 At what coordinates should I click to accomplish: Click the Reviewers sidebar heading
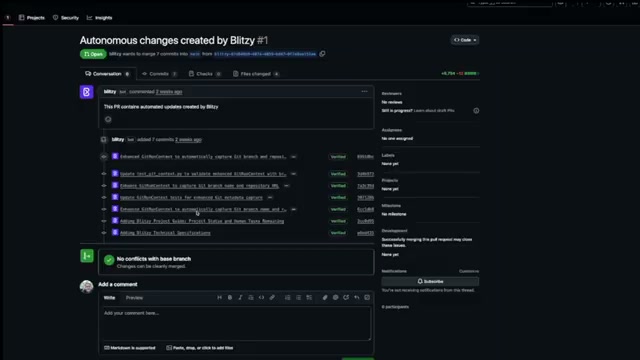click(391, 93)
